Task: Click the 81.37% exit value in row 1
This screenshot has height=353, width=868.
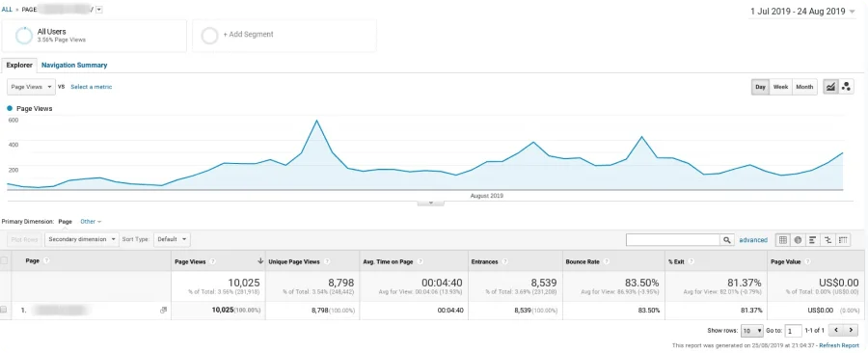Action: [x=751, y=311]
